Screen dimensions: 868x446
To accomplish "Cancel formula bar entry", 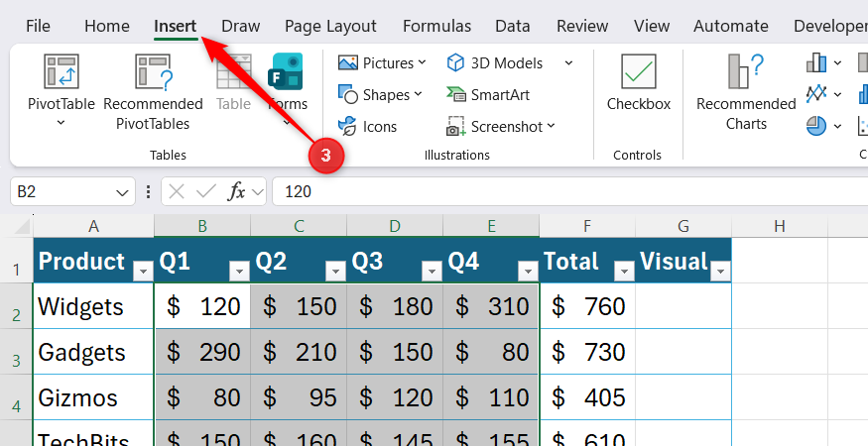I will point(176,191).
